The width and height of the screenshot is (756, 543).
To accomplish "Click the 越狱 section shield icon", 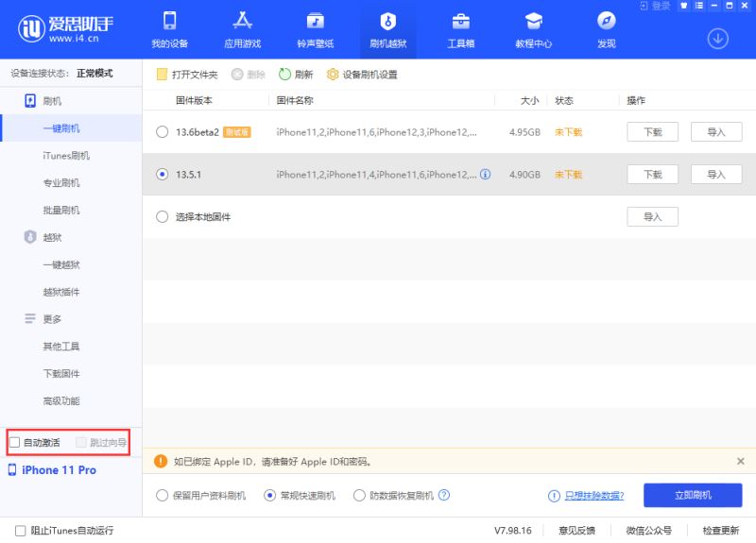I will point(30,237).
